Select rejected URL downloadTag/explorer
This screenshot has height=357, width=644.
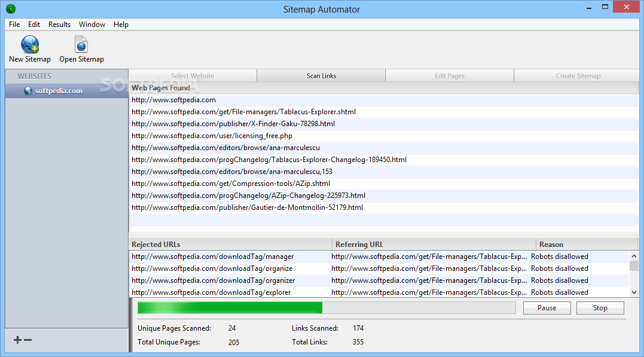(211, 292)
